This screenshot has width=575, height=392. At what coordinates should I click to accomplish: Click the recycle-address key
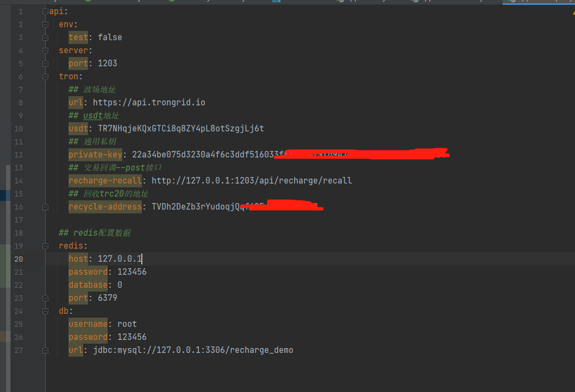click(105, 207)
